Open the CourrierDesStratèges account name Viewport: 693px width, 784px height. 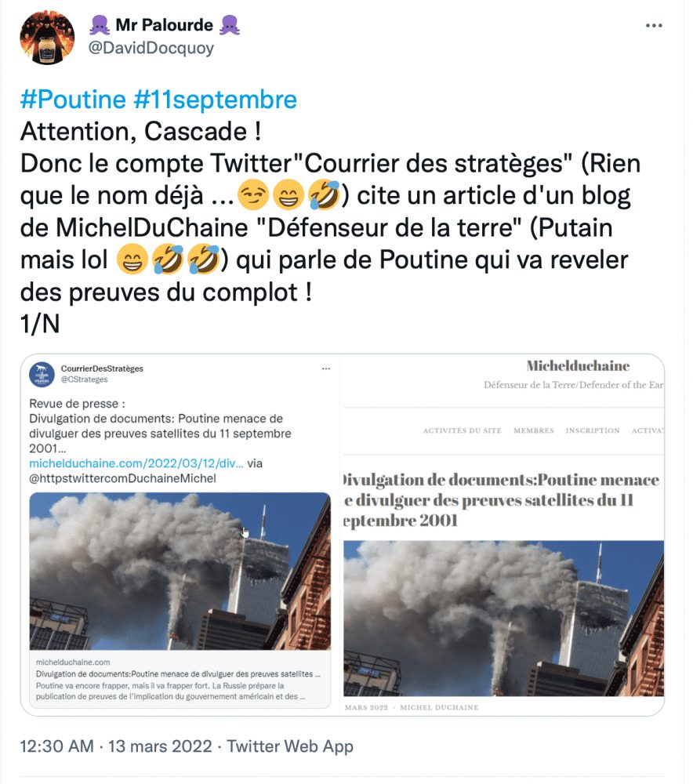[102, 368]
